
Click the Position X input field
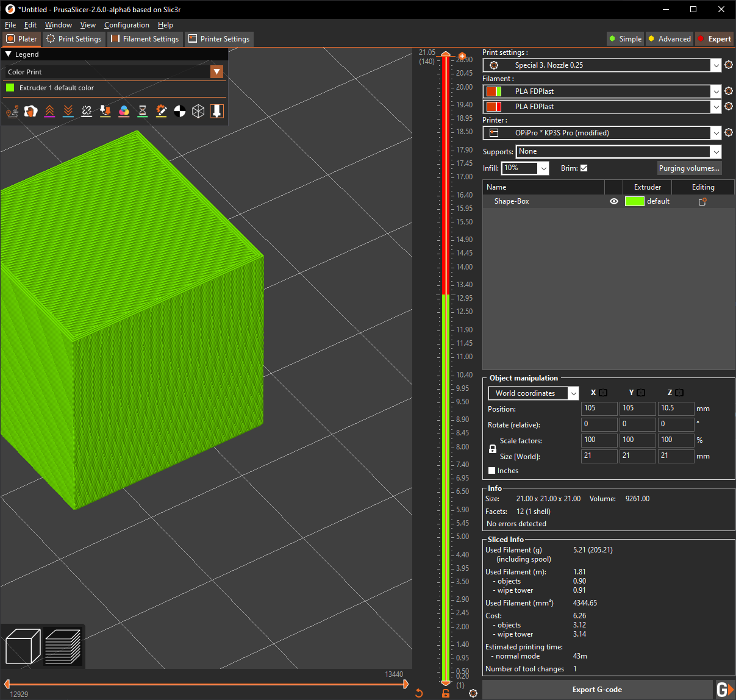tap(599, 409)
